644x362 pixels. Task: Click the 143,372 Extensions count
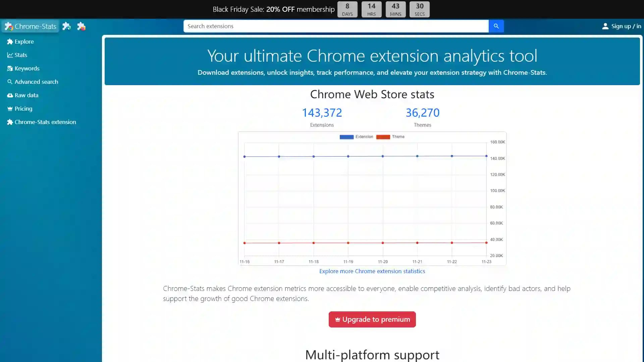pyautogui.click(x=322, y=113)
